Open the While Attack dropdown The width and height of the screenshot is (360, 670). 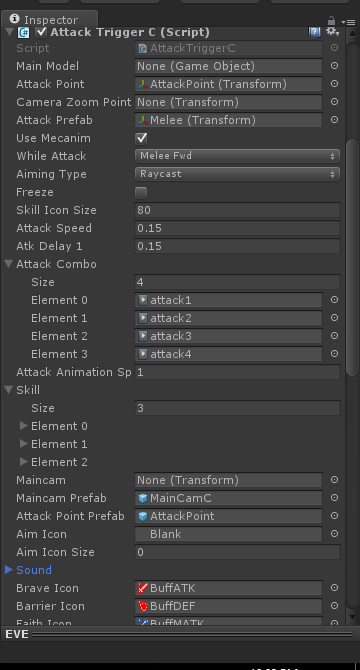(x=237, y=156)
